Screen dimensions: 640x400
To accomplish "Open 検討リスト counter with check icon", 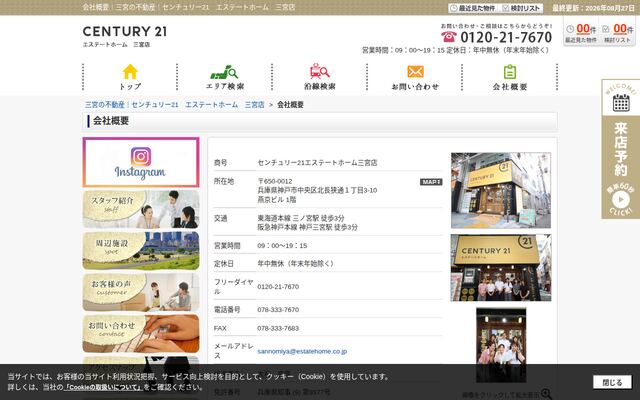I will pyautogui.click(x=618, y=33).
